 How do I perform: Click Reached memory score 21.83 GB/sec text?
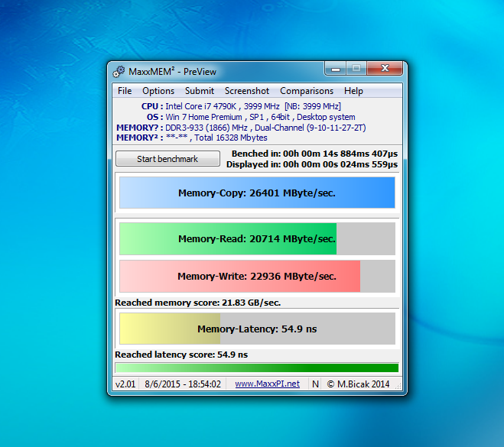[197, 303]
